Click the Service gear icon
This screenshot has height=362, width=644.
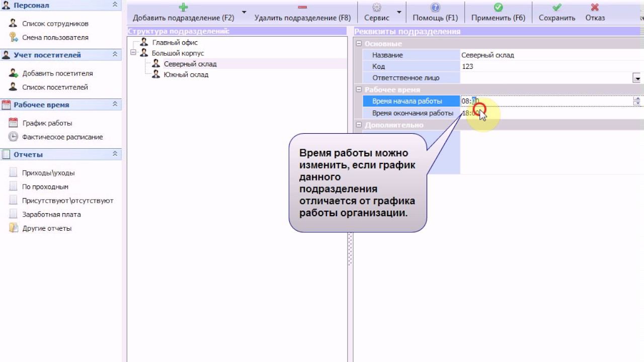pyautogui.click(x=376, y=7)
